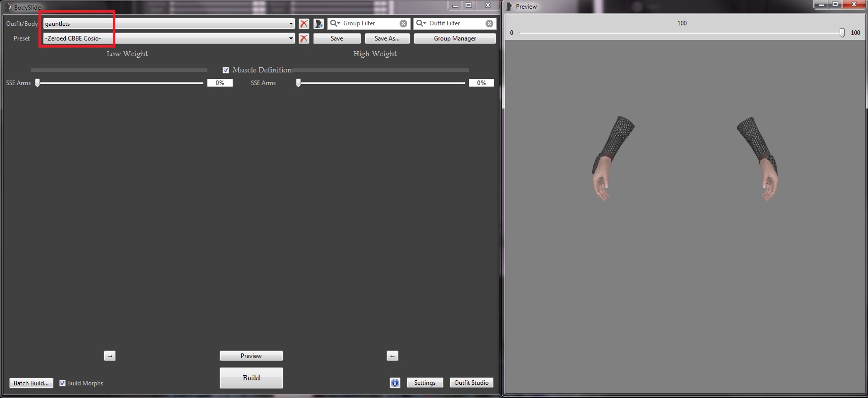
Task: Open Batch Build dialog
Action: coord(31,383)
